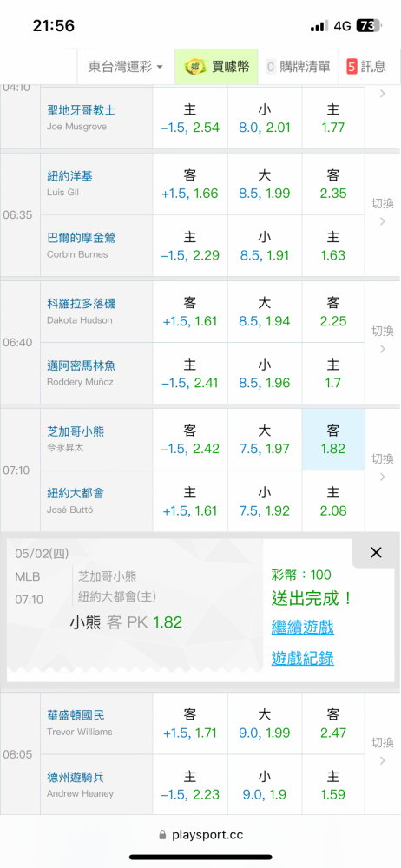Screen dimensions: 401x868
Task: Tap the lock icon beside playsport.cc
Action: click(x=162, y=835)
